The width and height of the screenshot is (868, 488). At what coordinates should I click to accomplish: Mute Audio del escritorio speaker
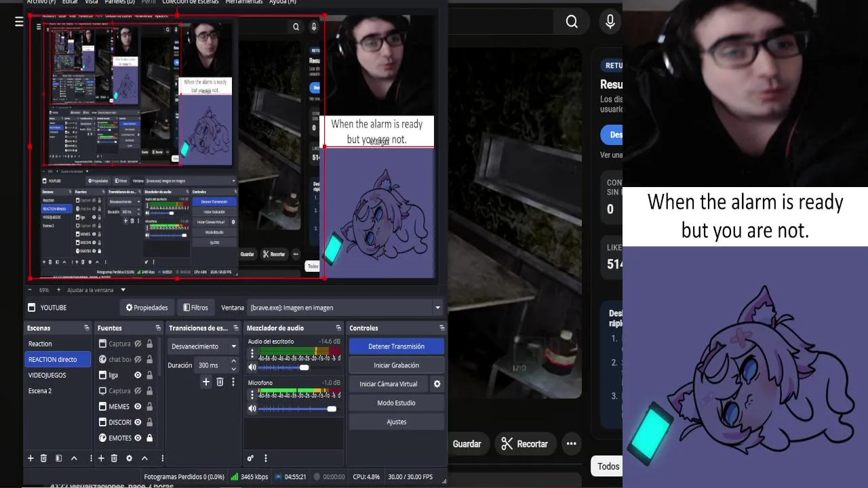pos(252,367)
